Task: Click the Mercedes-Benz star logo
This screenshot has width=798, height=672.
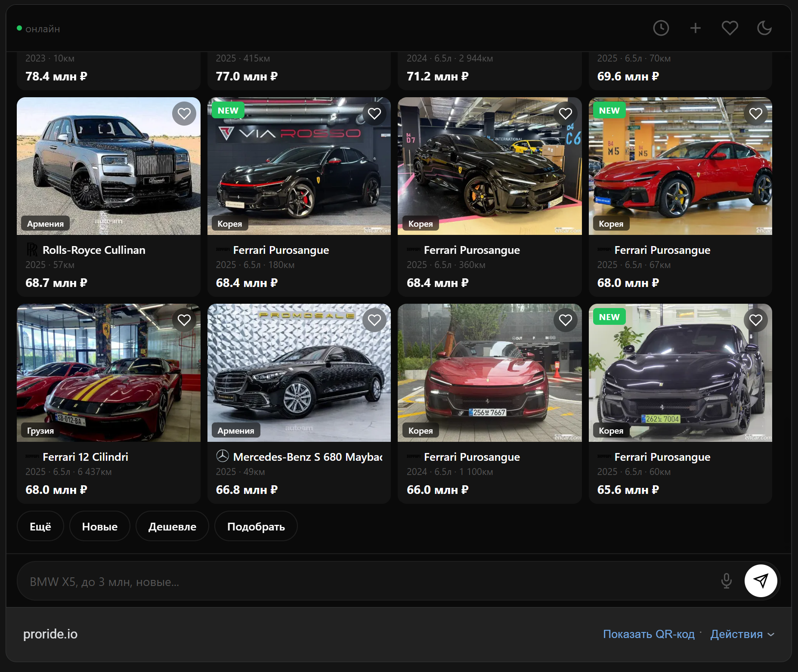Action: click(223, 456)
